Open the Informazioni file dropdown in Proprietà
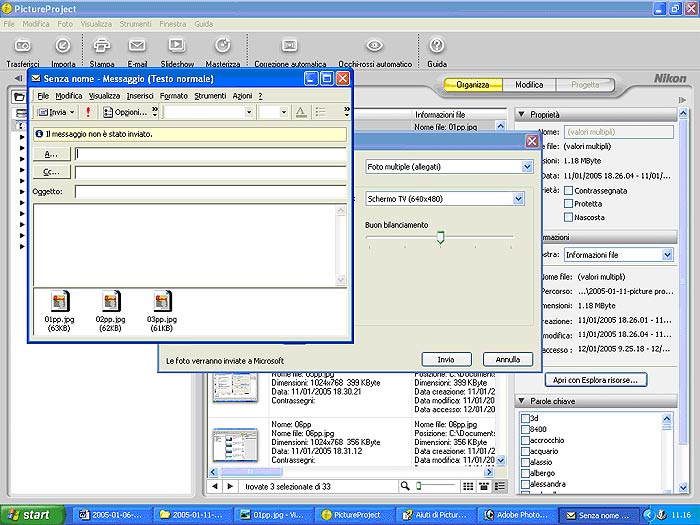This screenshot has height=525, width=700. tap(618, 255)
